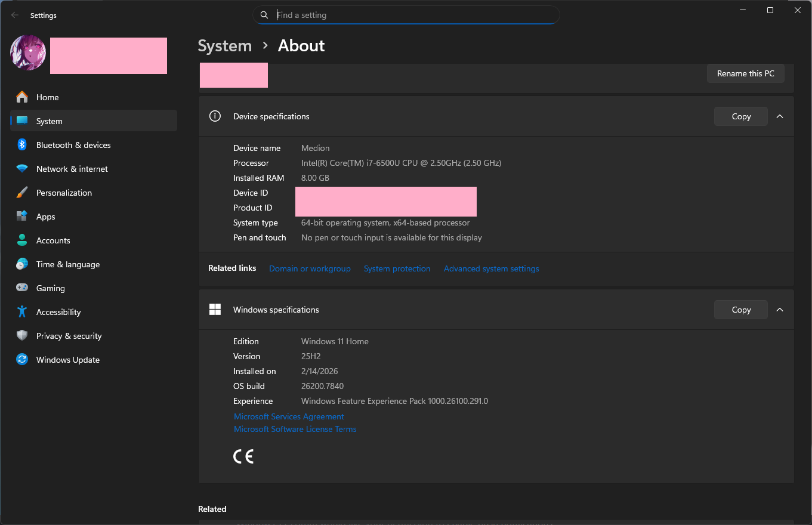Viewport: 812px width, 525px height.
Task: Open Advanced system settings link
Action: click(x=492, y=268)
